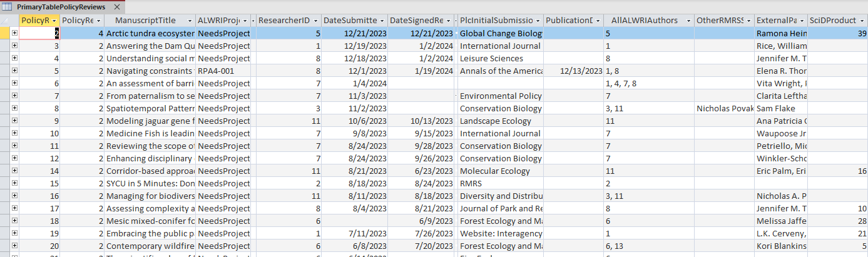Close the PrimaryTablePolicyReviews tab
The width and height of the screenshot is (868, 257).
(118, 7)
